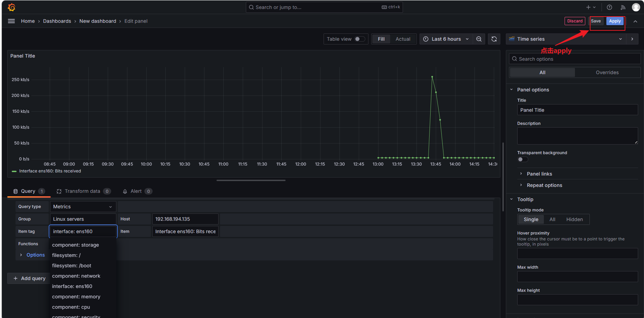Set tooltip mode to Hidden
The width and height of the screenshot is (644, 318).
[x=575, y=219]
